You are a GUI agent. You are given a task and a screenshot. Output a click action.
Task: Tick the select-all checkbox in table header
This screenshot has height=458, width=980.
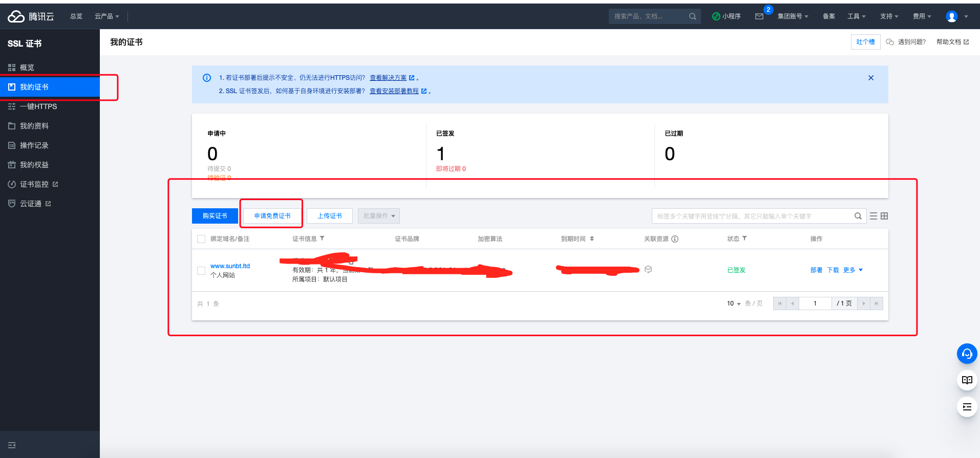(201, 239)
